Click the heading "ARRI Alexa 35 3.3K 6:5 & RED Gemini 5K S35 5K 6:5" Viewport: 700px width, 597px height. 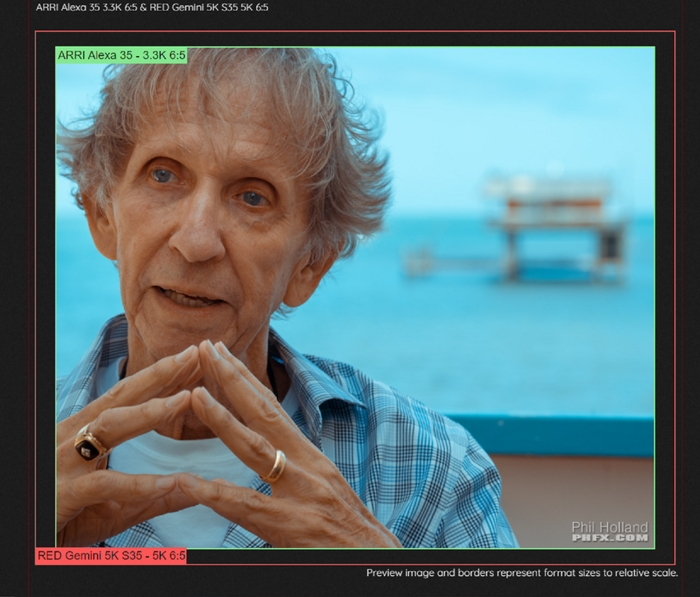pos(152,7)
